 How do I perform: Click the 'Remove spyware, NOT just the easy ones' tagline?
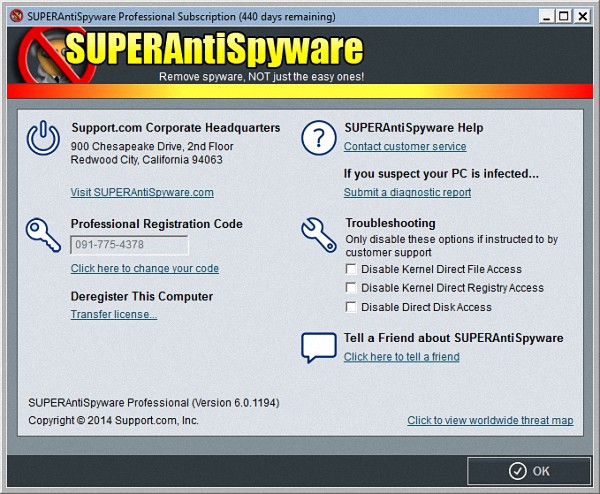261,77
